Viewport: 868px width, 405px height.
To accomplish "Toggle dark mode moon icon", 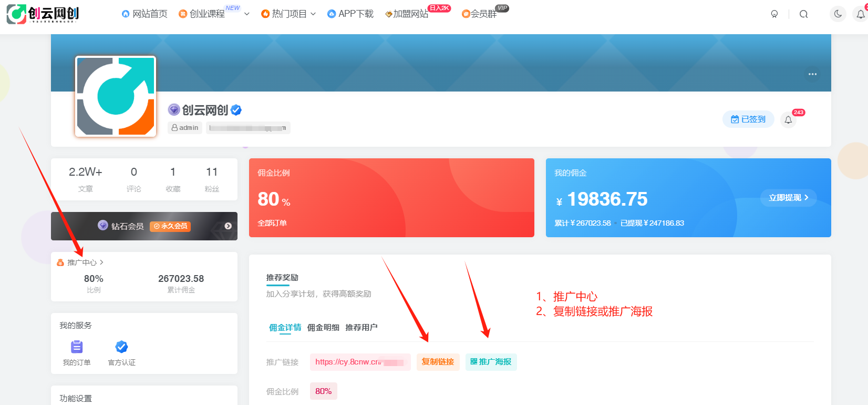I will [838, 14].
